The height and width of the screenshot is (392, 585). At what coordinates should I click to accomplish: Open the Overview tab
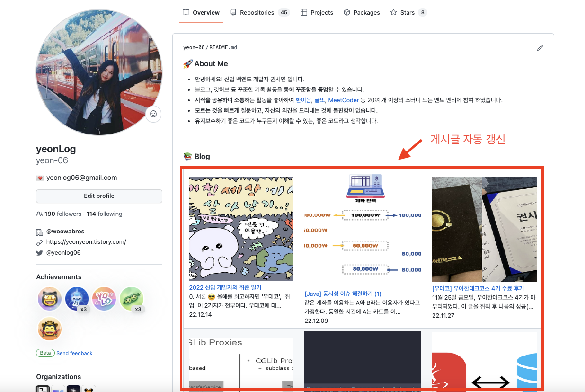[201, 13]
